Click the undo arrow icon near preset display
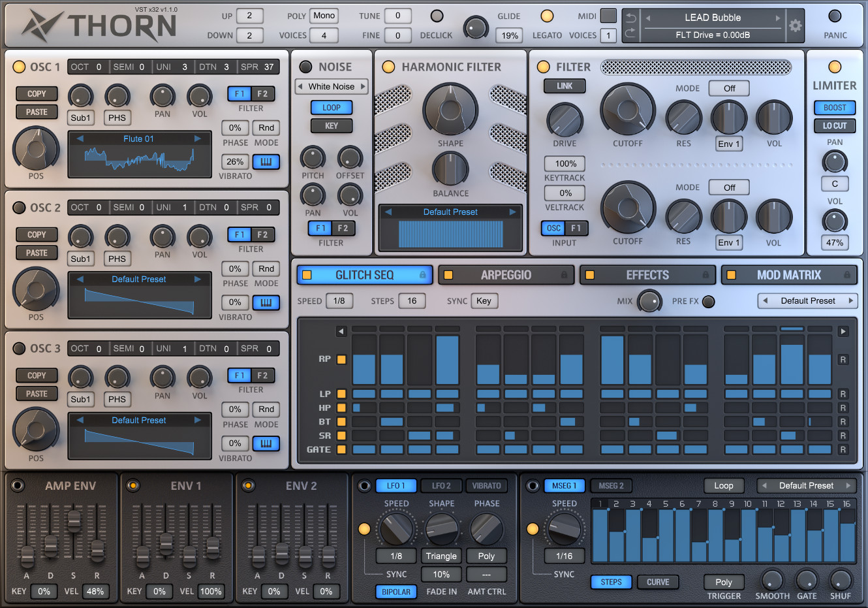The height and width of the screenshot is (608, 868). pos(631,18)
